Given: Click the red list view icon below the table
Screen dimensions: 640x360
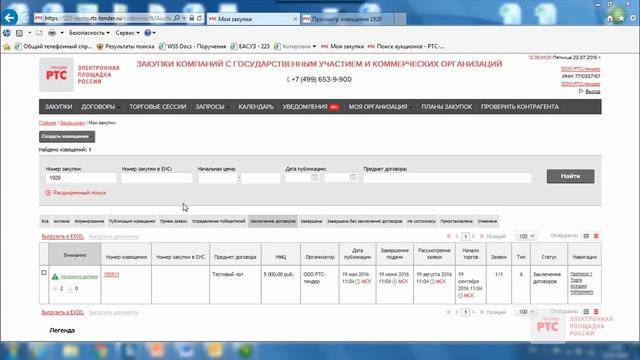Looking at the screenshot, I should point(596,311).
